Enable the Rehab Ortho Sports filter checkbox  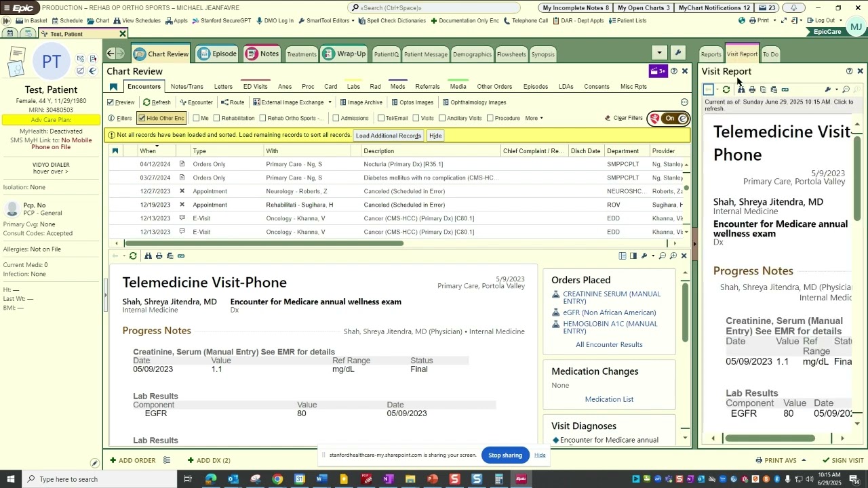point(262,119)
